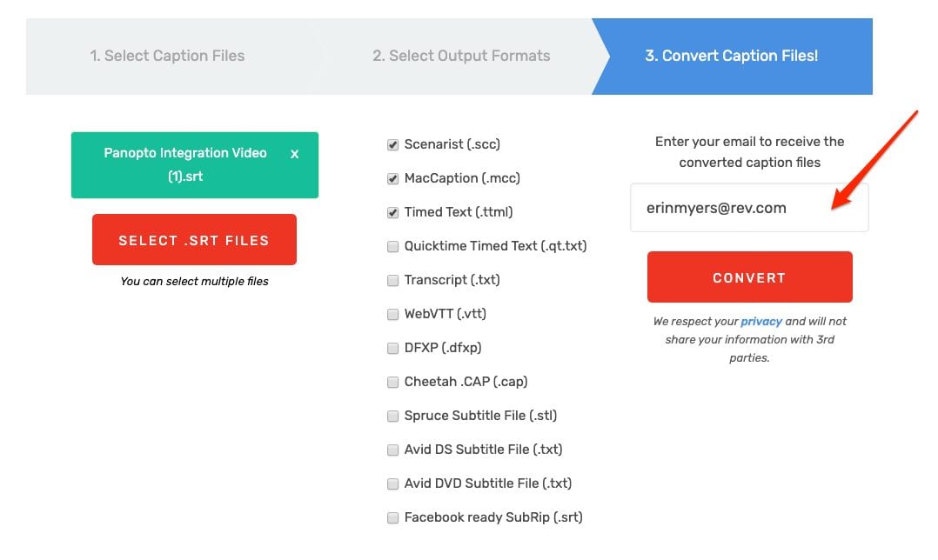Uncheck the MacCaption (.mcc) checkbox

(393, 179)
